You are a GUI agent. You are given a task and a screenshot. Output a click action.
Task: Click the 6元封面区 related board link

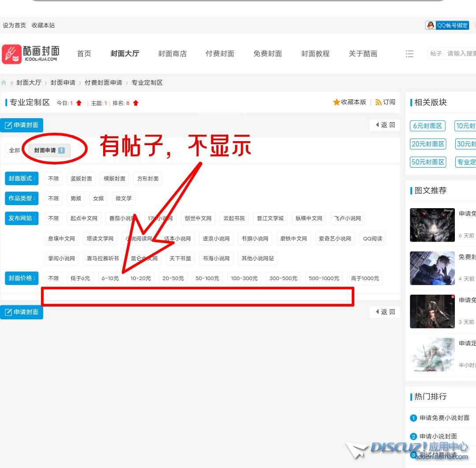[428, 126]
